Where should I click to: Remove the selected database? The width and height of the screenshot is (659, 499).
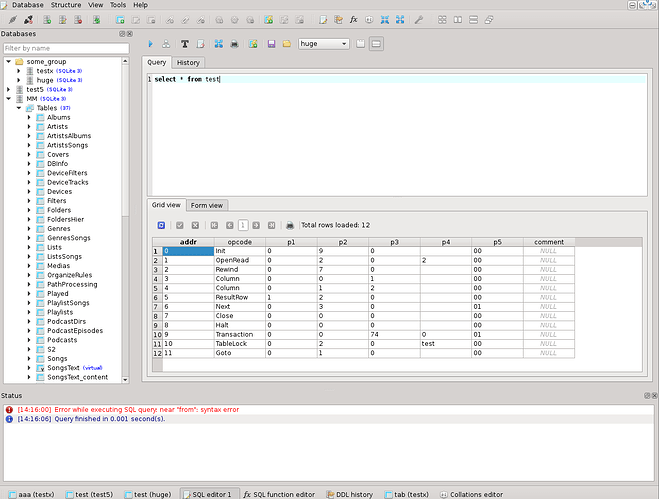tap(78, 20)
